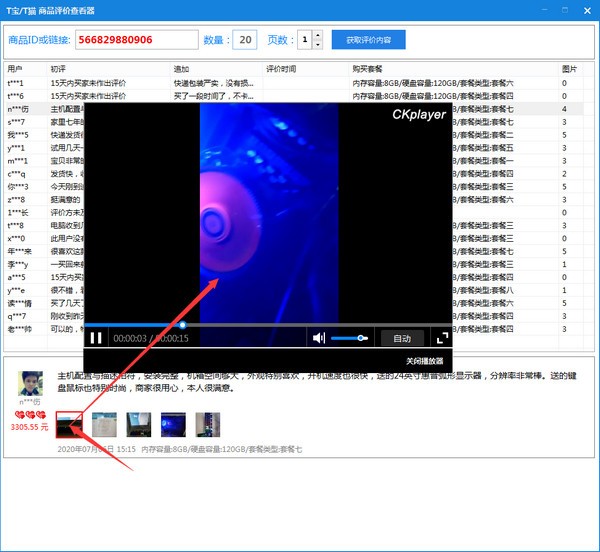Click the reviewer avatar picture

pyautogui.click(x=31, y=385)
